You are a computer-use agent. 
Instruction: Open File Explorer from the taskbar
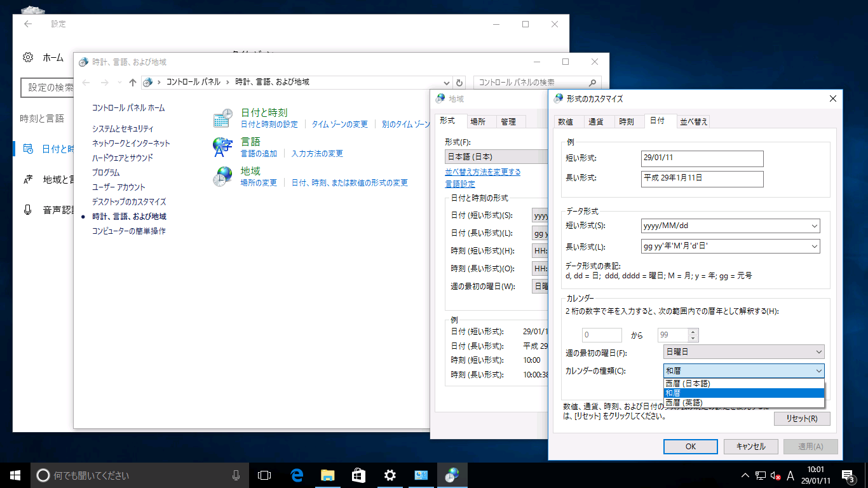328,475
